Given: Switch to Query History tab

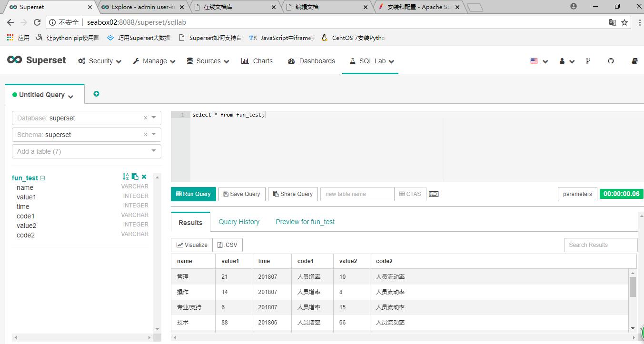Looking at the screenshot, I should pos(239,222).
